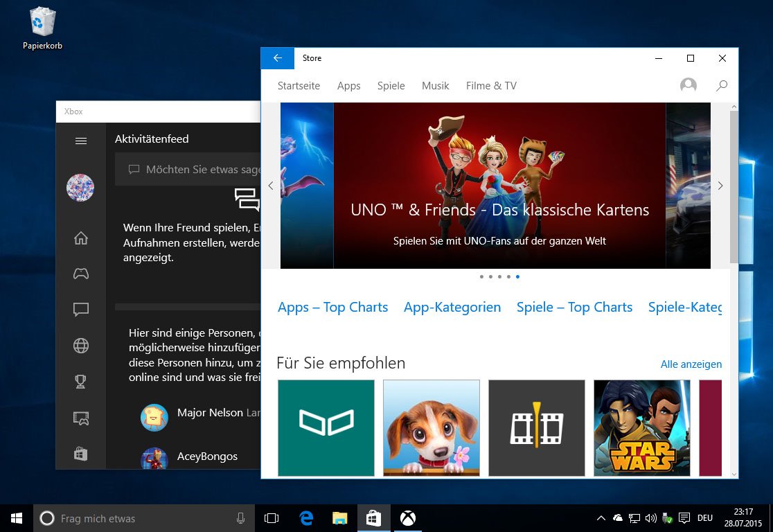Viewport: 773px width, 532px height.
Task: Click the Store vertical scrollbar thumb
Action: (734, 187)
